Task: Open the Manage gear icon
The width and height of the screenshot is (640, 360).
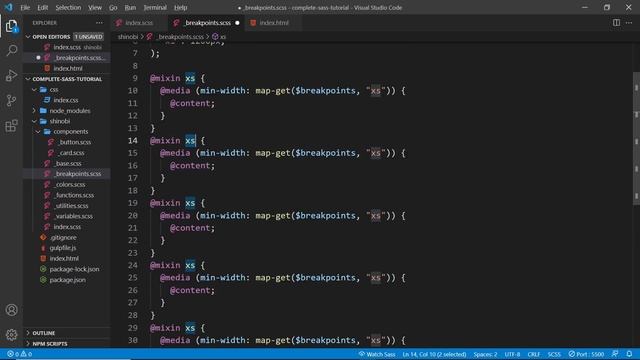Action: click(11, 335)
